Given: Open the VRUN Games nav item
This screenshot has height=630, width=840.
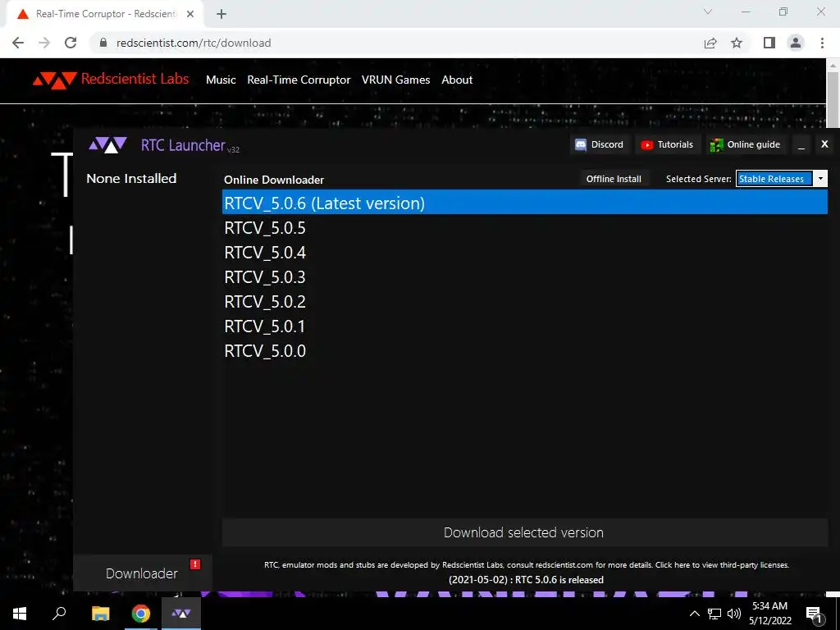Looking at the screenshot, I should click(395, 80).
